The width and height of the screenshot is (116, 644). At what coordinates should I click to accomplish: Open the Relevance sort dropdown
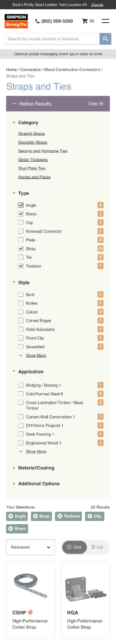[30, 547]
